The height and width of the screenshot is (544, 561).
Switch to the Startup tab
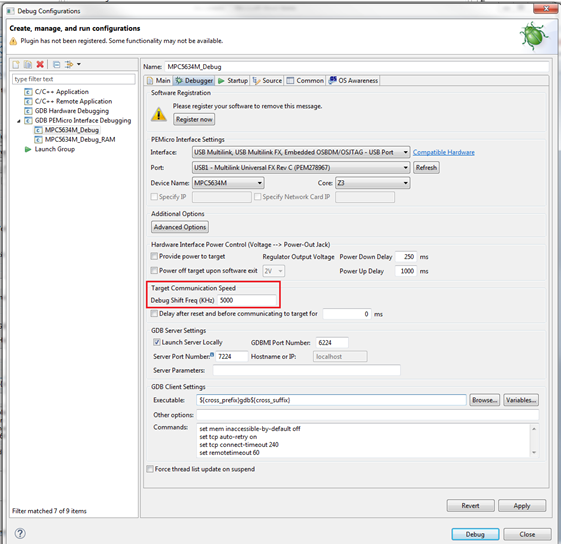(233, 81)
